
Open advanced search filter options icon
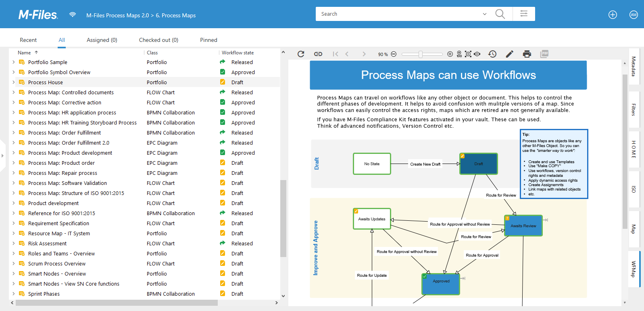tap(524, 14)
